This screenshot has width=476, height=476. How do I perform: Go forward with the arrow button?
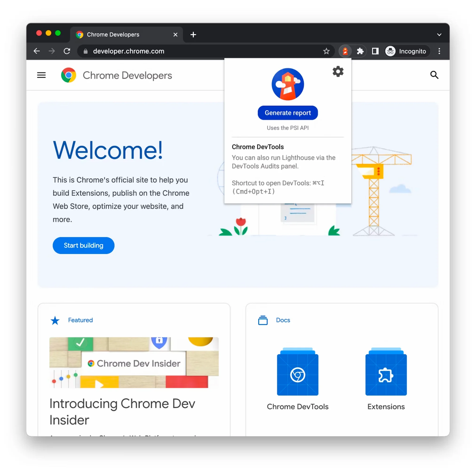[x=52, y=51]
